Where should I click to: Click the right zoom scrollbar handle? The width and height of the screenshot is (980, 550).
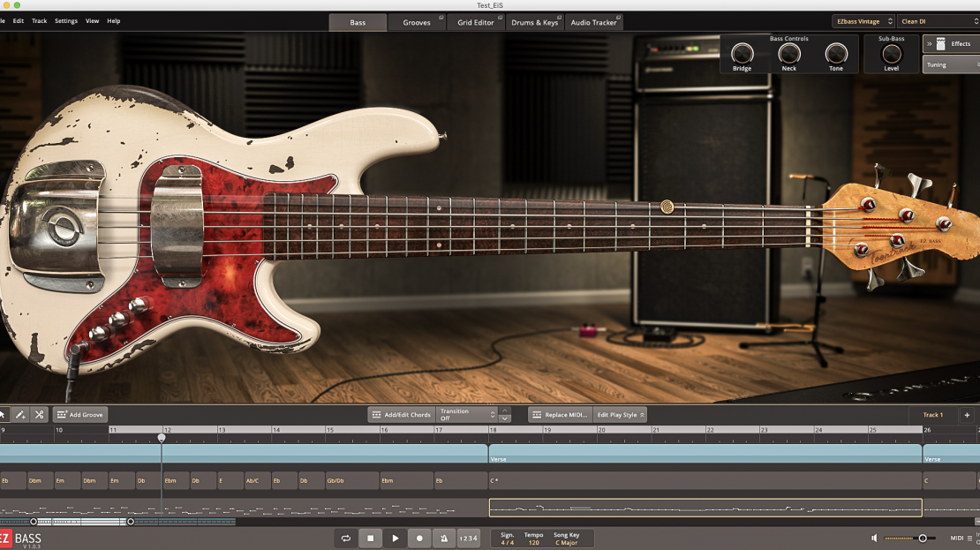[x=131, y=521]
